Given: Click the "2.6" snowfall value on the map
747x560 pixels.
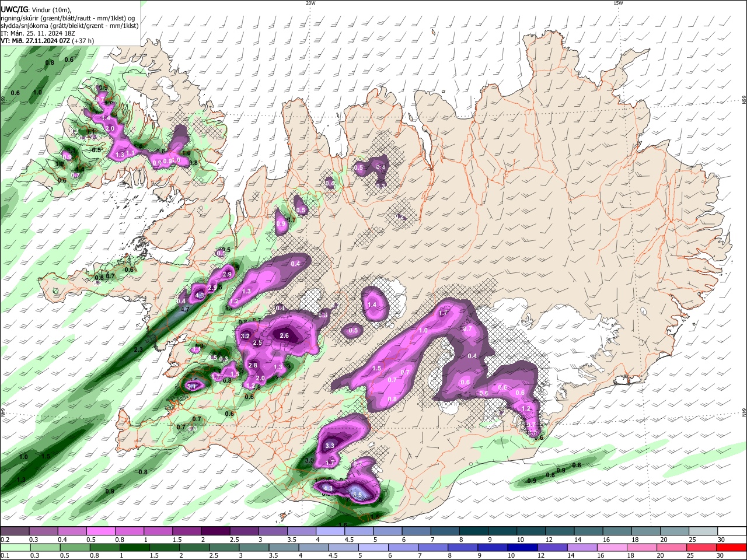Looking at the screenshot, I should (284, 335).
